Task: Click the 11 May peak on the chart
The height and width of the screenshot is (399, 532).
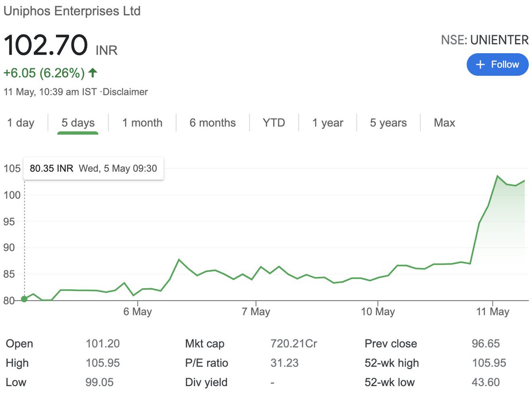Action: [497, 176]
